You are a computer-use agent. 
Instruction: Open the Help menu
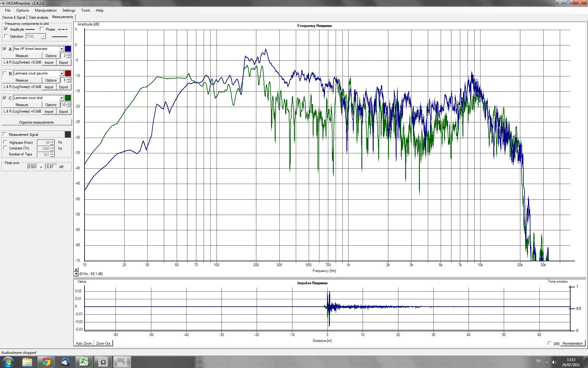[100, 10]
